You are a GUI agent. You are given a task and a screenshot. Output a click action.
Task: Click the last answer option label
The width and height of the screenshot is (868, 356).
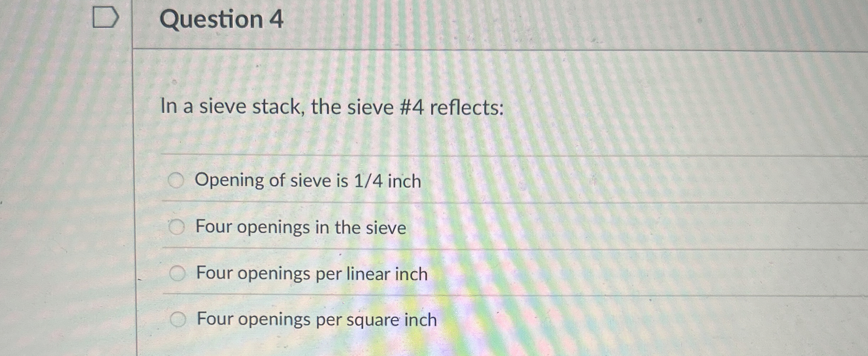pos(316,319)
